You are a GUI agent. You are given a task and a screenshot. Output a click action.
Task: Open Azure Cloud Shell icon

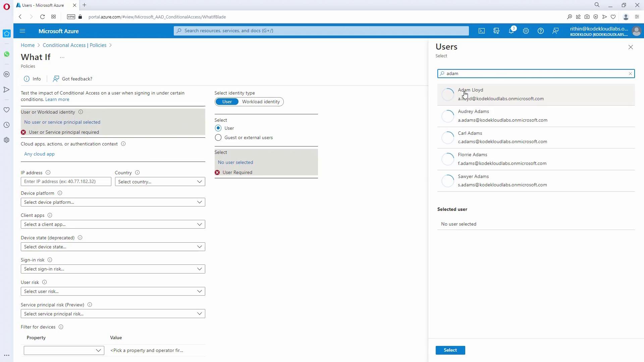click(x=482, y=31)
